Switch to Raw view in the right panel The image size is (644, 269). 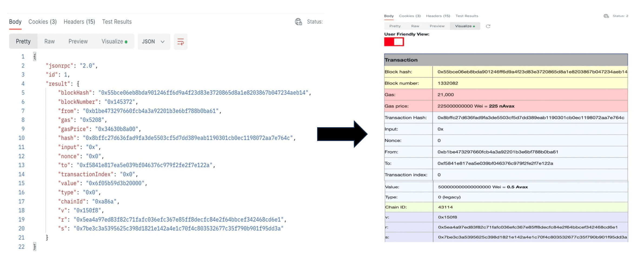click(x=415, y=26)
